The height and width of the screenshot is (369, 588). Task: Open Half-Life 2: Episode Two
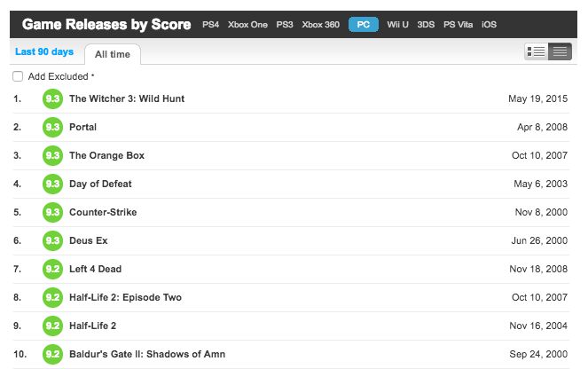(x=126, y=297)
